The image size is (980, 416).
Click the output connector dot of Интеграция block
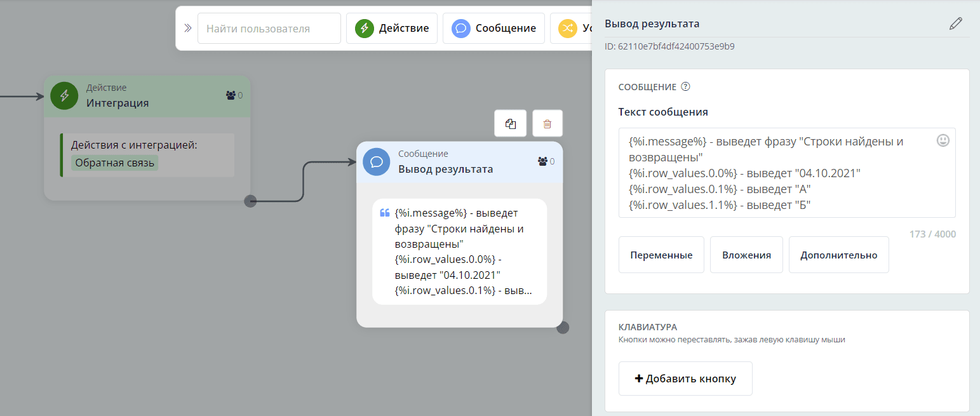250,201
